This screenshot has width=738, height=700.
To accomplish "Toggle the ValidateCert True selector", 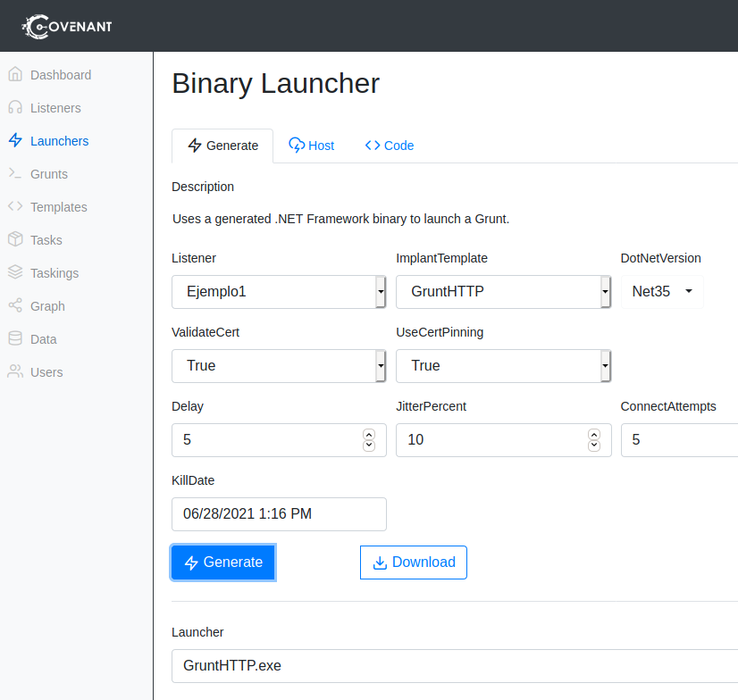I will click(x=278, y=366).
